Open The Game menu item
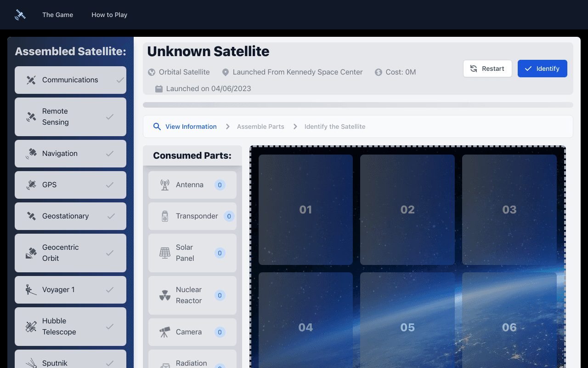588x368 pixels. [57, 14]
